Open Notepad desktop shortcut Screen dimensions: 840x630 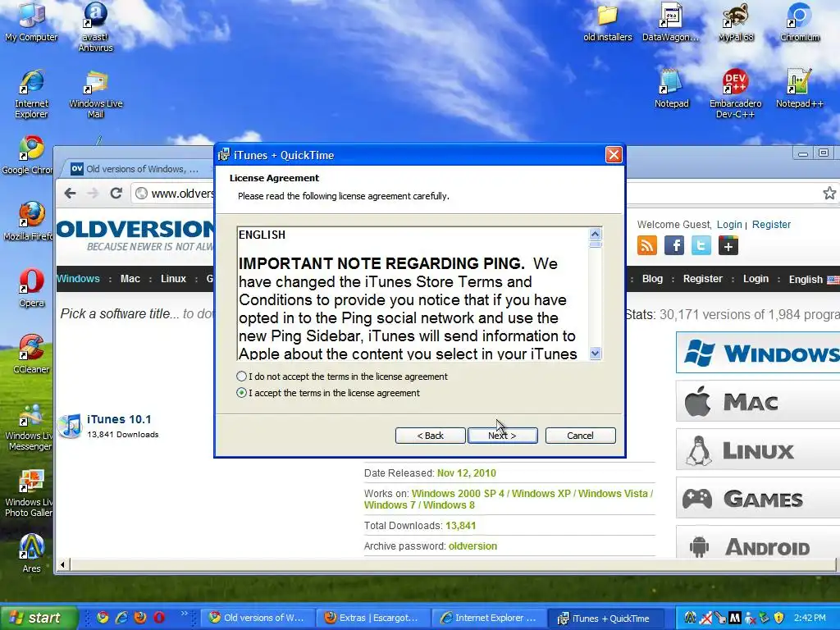(x=671, y=89)
